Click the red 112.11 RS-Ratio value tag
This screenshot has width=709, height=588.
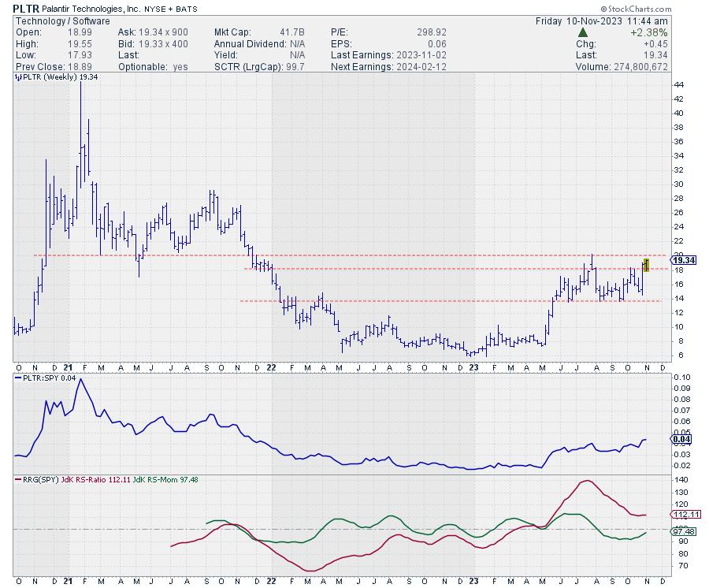[x=681, y=515]
